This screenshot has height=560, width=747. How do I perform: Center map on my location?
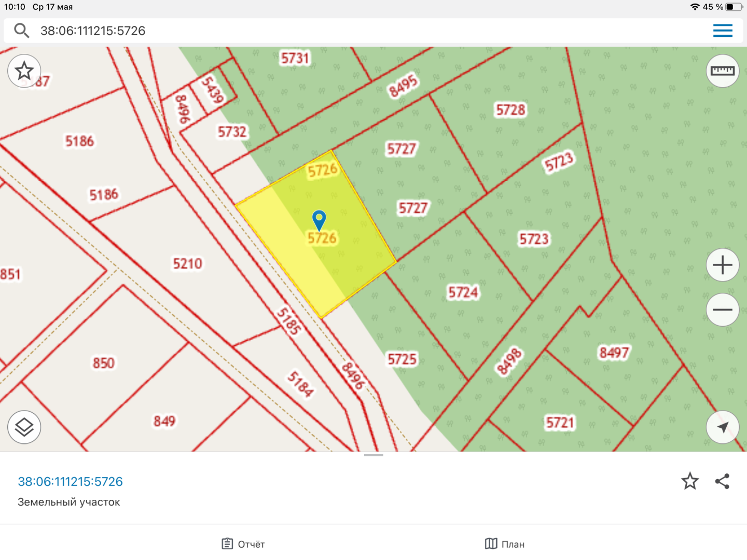point(722,427)
